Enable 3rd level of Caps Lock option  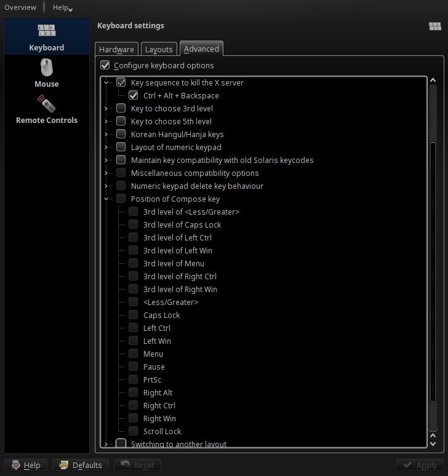pyautogui.click(x=134, y=224)
